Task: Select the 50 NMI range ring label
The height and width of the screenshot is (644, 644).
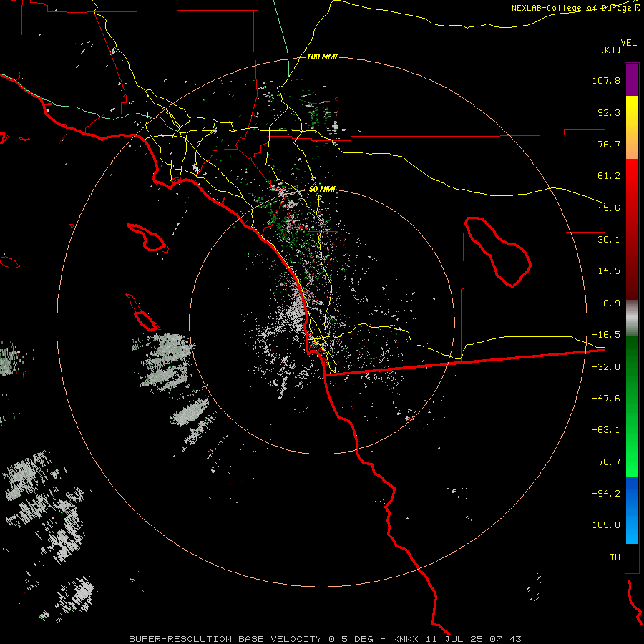Action: tap(322, 190)
